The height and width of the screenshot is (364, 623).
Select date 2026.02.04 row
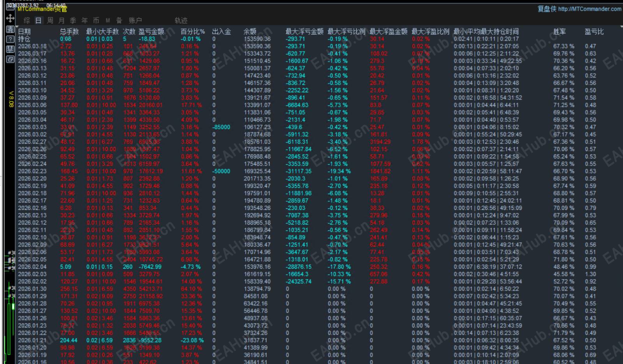(32, 267)
